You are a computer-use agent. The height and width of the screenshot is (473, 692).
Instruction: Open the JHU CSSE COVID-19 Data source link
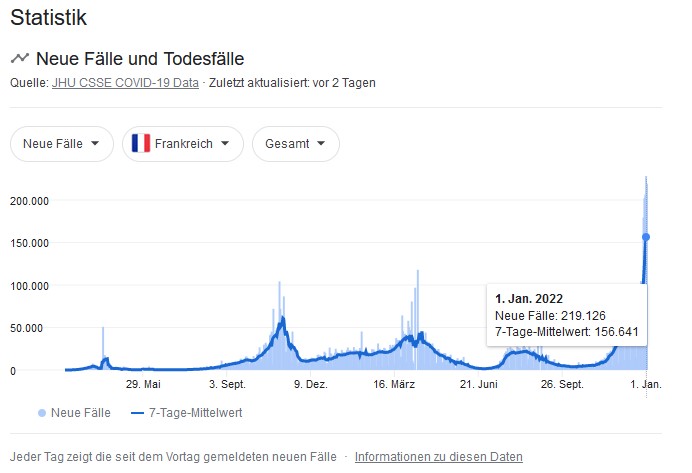tap(125, 83)
